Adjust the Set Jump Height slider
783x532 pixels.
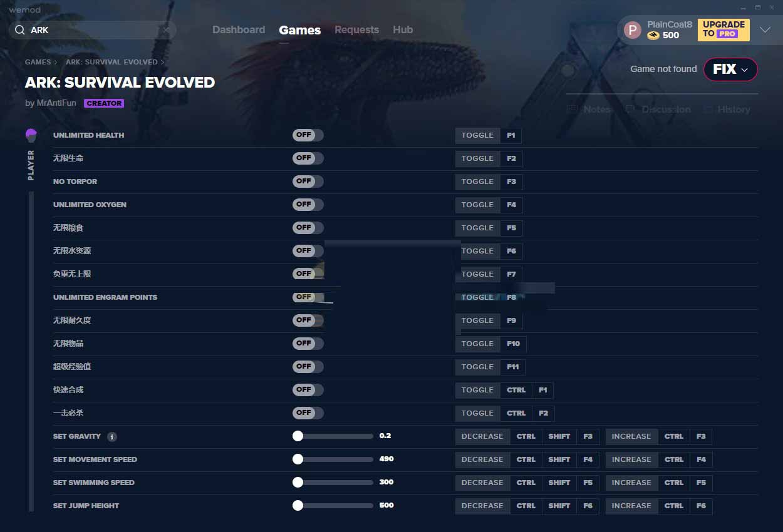[333, 506]
